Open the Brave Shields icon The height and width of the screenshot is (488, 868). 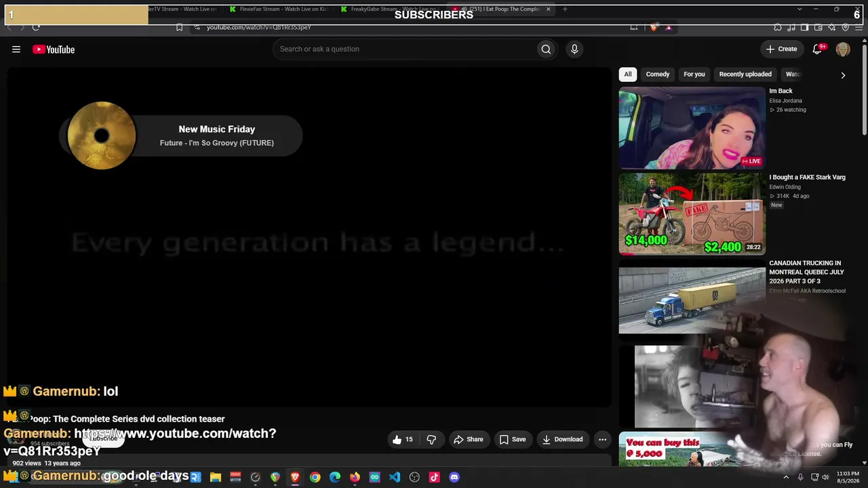tap(653, 27)
